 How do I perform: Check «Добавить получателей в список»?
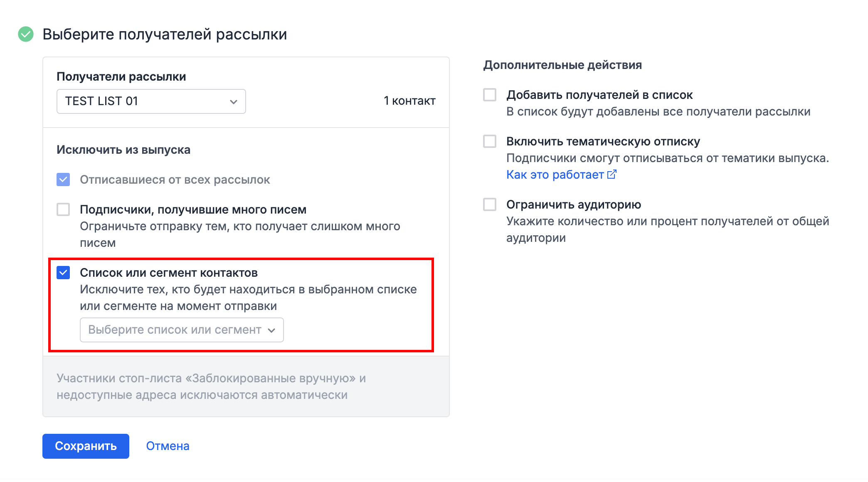coord(489,95)
